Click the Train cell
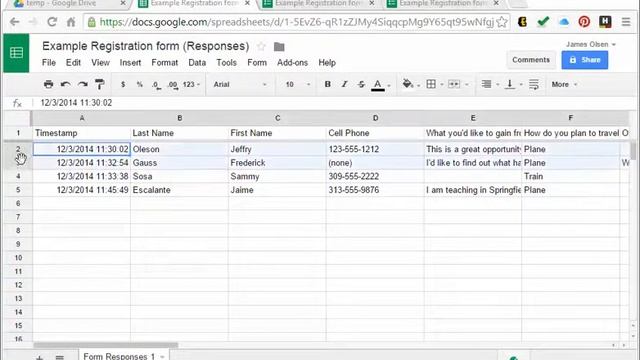The width and height of the screenshot is (640, 360). pos(571,176)
